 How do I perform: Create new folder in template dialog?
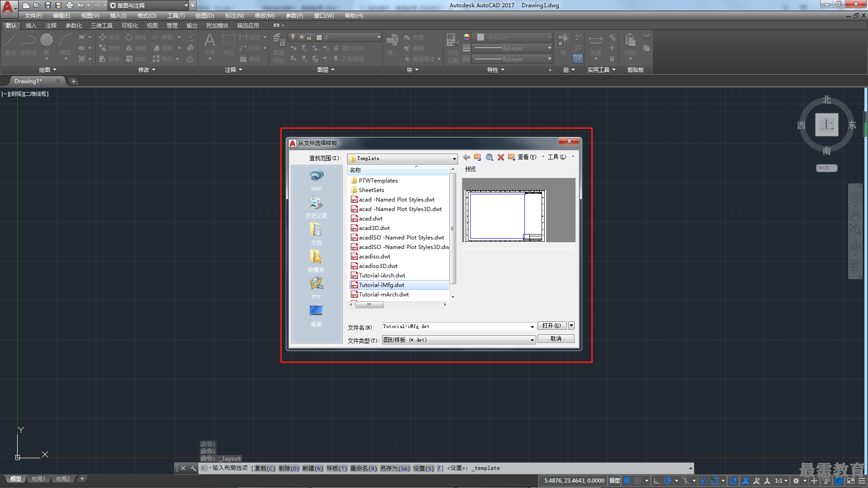(x=511, y=157)
